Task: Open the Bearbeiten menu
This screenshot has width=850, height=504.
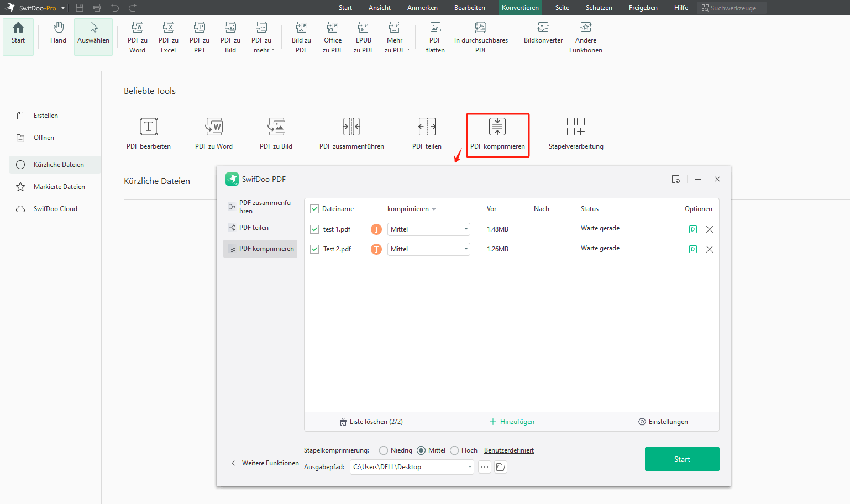Action: pyautogui.click(x=470, y=8)
